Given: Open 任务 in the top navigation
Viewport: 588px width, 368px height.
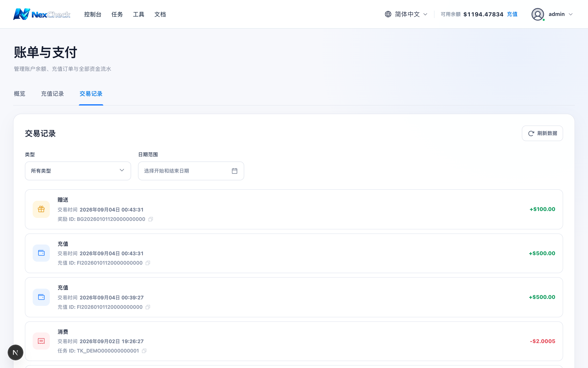Looking at the screenshot, I should (x=117, y=14).
